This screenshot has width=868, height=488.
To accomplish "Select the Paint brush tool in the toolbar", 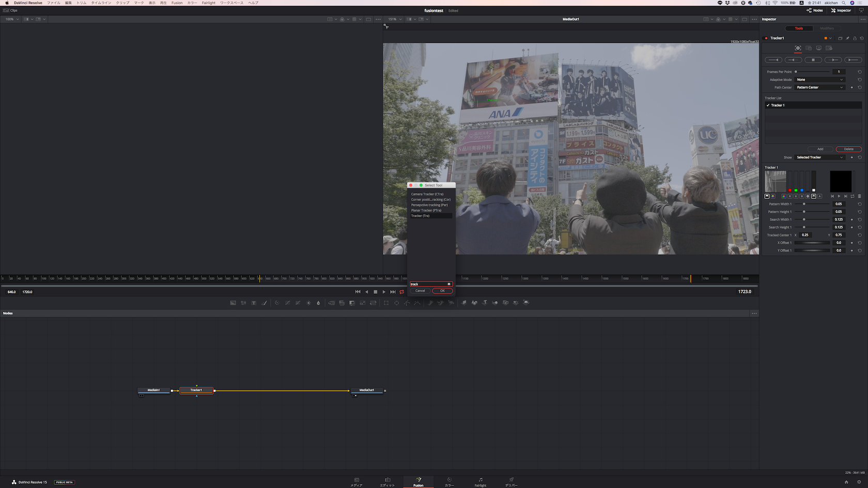I will point(265,303).
